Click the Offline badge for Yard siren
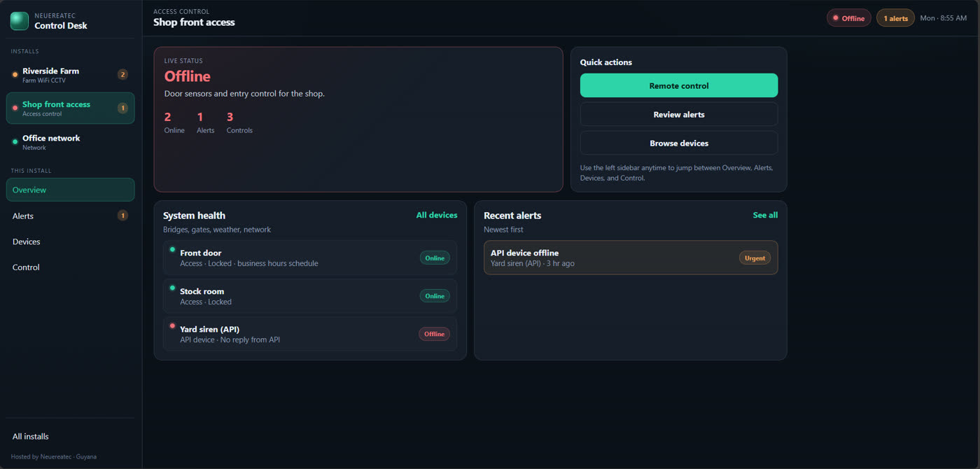 click(434, 334)
